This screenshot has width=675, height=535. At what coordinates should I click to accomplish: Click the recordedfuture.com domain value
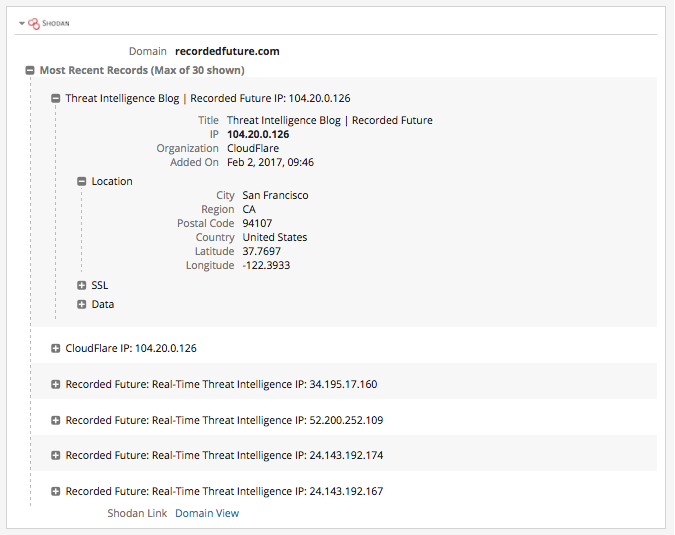pos(227,51)
